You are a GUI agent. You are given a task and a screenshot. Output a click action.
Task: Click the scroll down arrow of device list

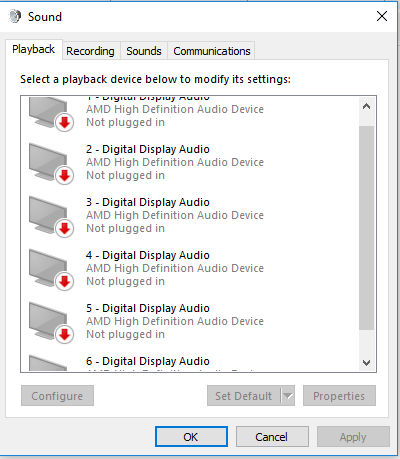pyautogui.click(x=367, y=363)
